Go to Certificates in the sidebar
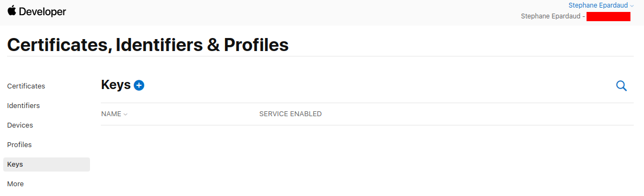The image size is (644, 196). coord(26,86)
